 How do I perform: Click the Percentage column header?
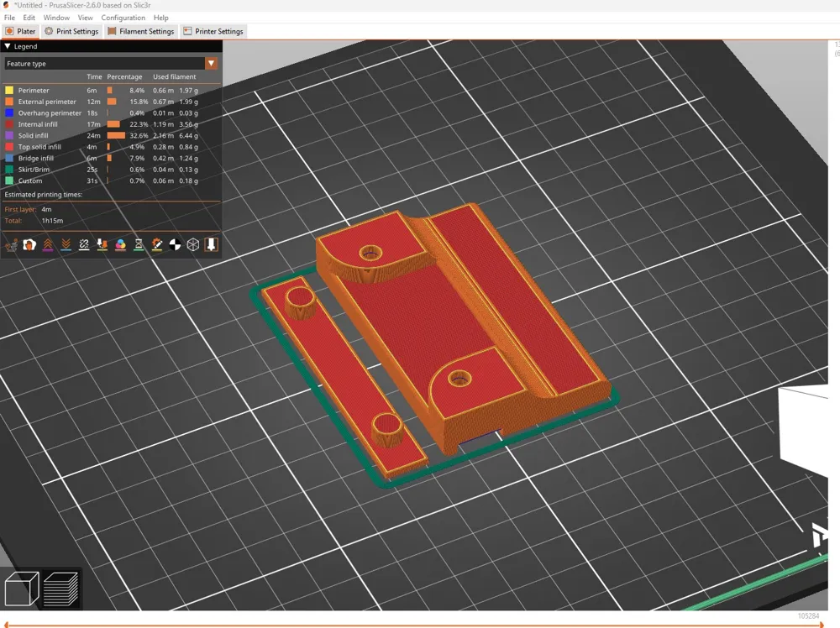[125, 76]
